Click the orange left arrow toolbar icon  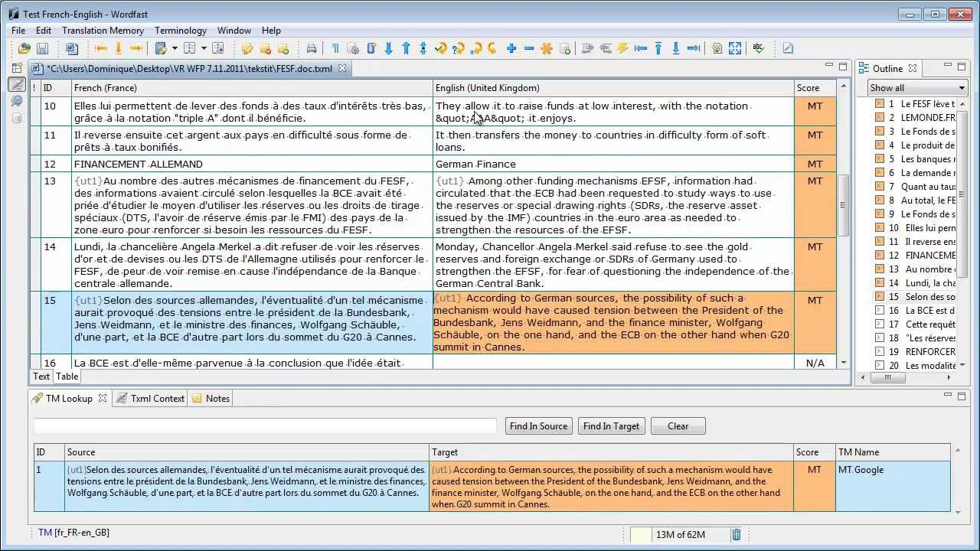[x=101, y=48]
